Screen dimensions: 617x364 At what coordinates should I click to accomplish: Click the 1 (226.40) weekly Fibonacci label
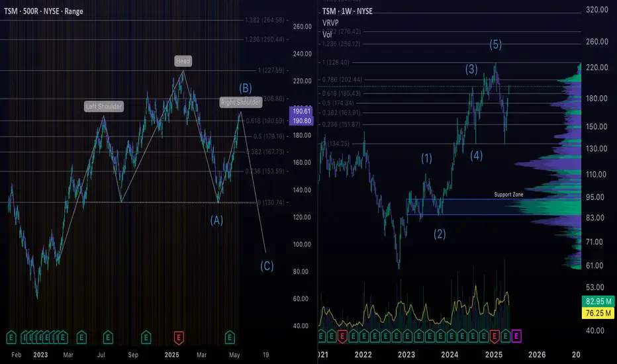(336, 63)
